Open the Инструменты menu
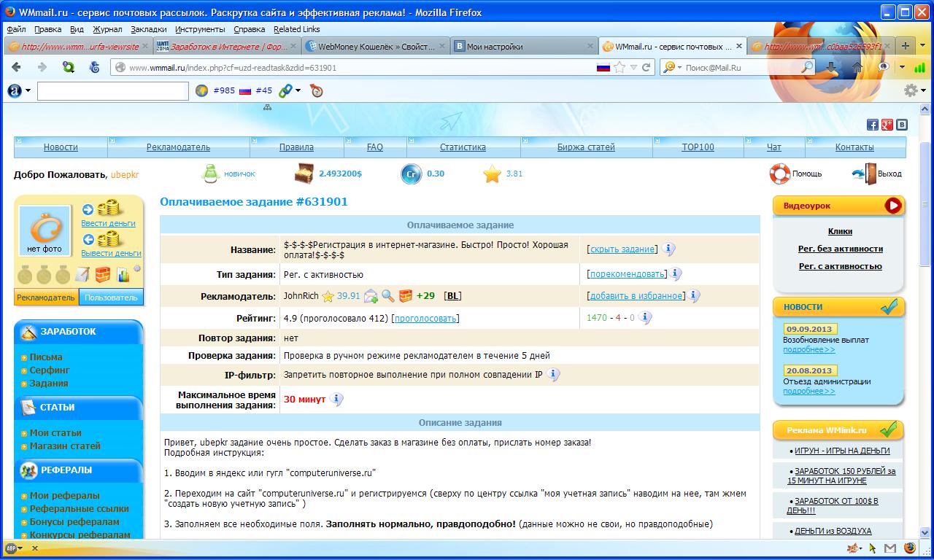 coord(200,29)
